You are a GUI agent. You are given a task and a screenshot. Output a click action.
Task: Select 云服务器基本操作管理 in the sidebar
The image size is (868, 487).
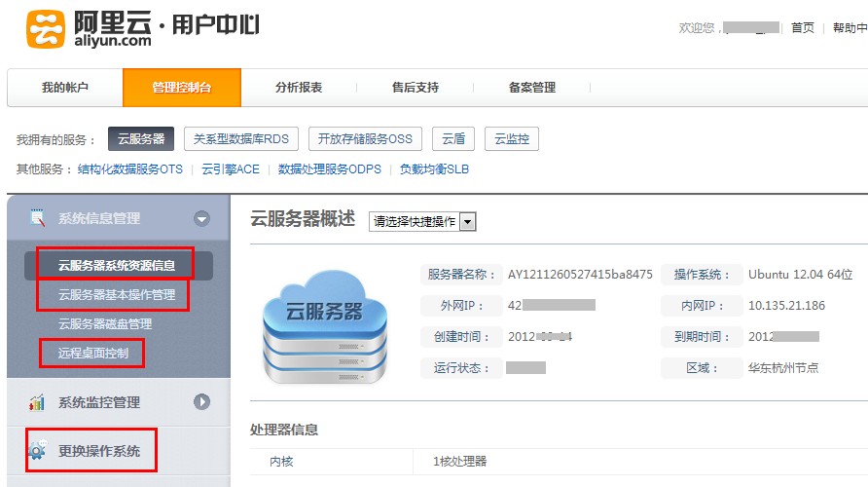click(x=117, y=294)
